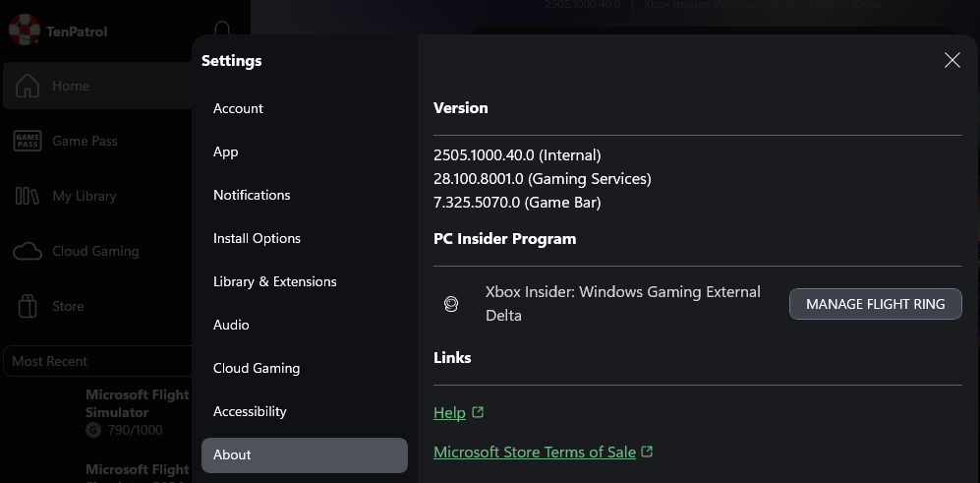Switch to the App settings tab
The height and width of the screenshot is (483, 980).
coord(226,151)
